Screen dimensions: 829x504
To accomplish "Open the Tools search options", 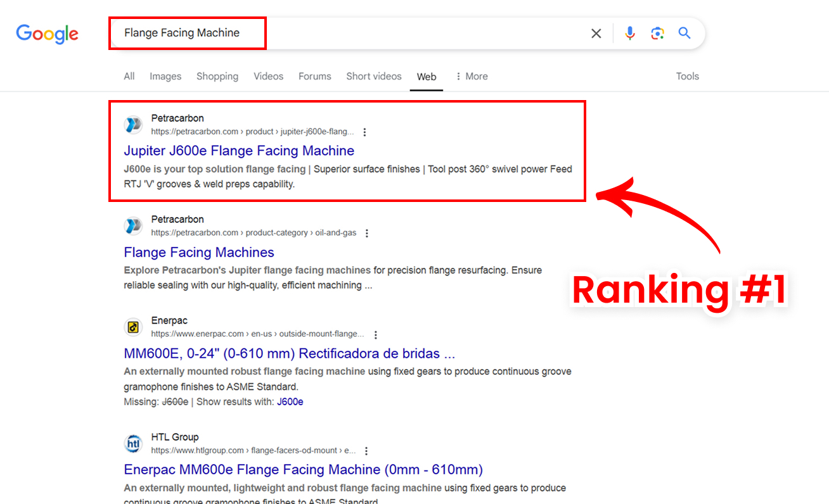I will (687, 77).
